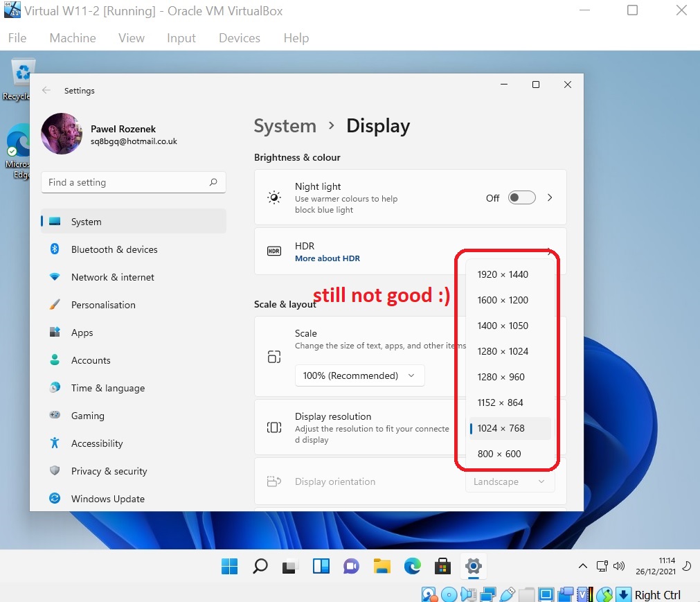Click the network icon in system tray
Viewport: 700px width, 602px height.
(602, 566)
